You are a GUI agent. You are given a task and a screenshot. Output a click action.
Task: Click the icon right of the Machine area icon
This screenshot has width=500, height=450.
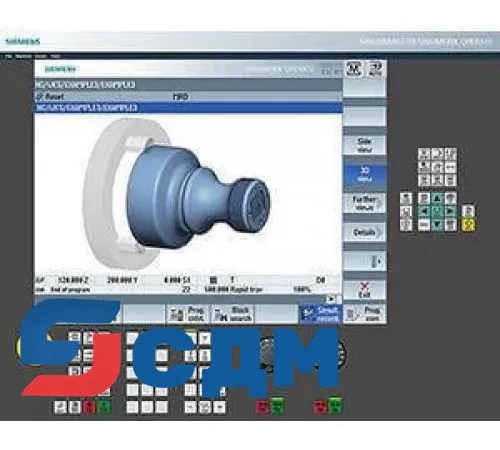tap(375, 68)
